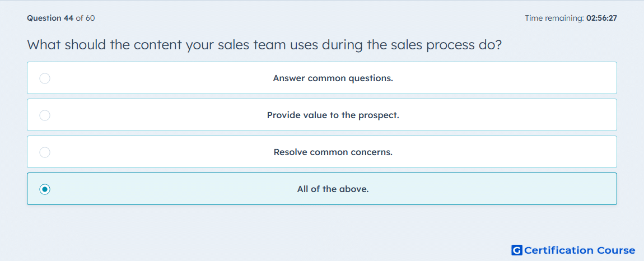Viewport: 644px width, 261px height.
Task: Click the 'All of the above.' answer text
Action: [333, 189]
